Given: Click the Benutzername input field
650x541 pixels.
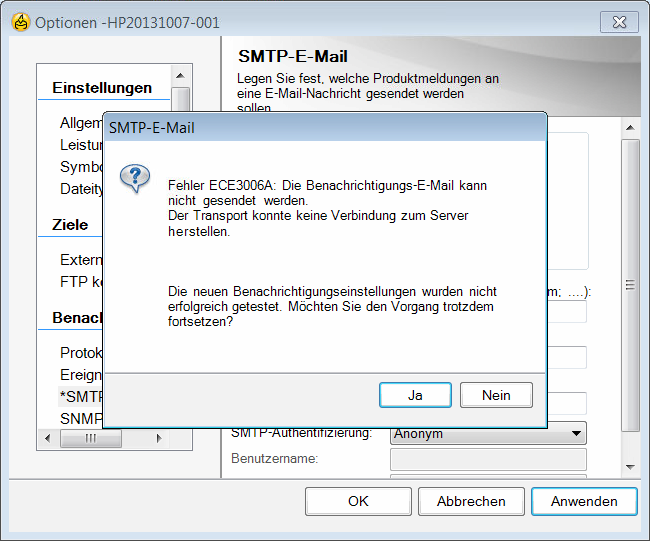Looking at the screenshot, I should 488,459.
